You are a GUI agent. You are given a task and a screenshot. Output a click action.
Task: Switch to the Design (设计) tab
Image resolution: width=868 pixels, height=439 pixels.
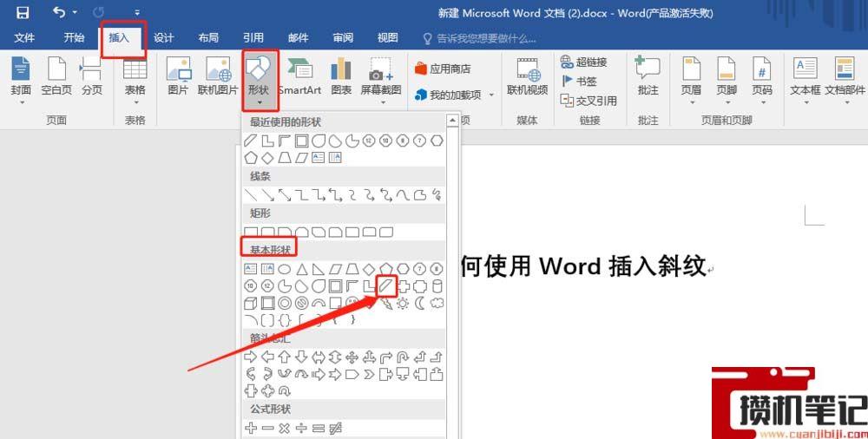[163, 37]
